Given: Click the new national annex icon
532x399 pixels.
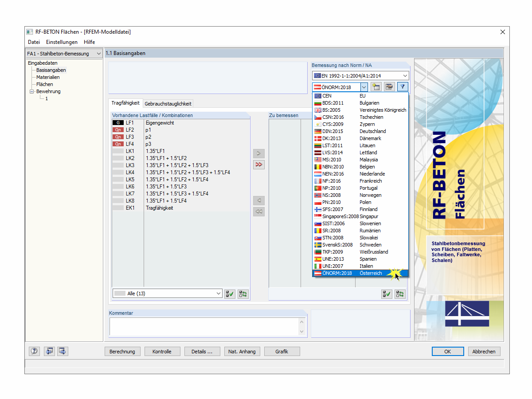Looking at the screenshot, I should (x=376, y=87).
